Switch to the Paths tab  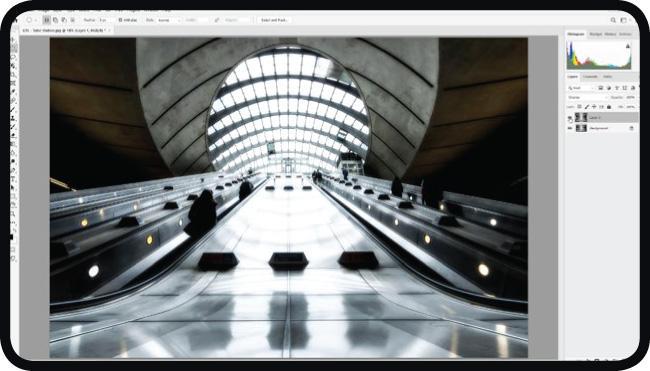607,76
